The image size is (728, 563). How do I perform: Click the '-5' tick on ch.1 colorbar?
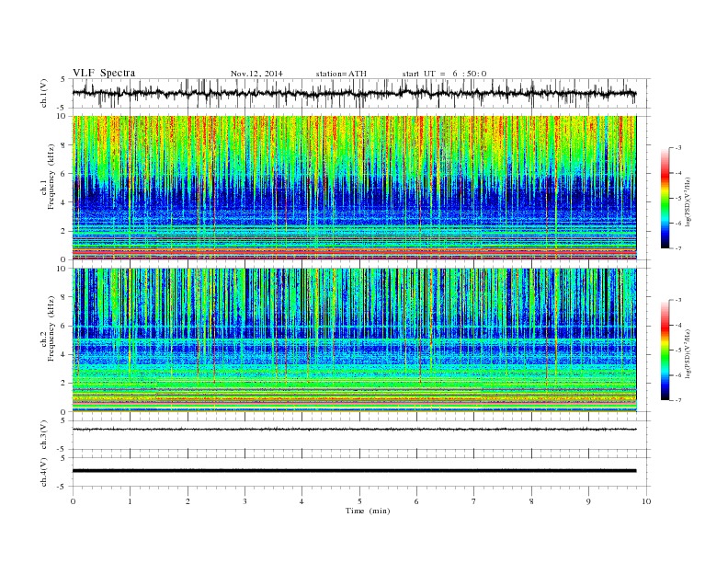(678, 199)
